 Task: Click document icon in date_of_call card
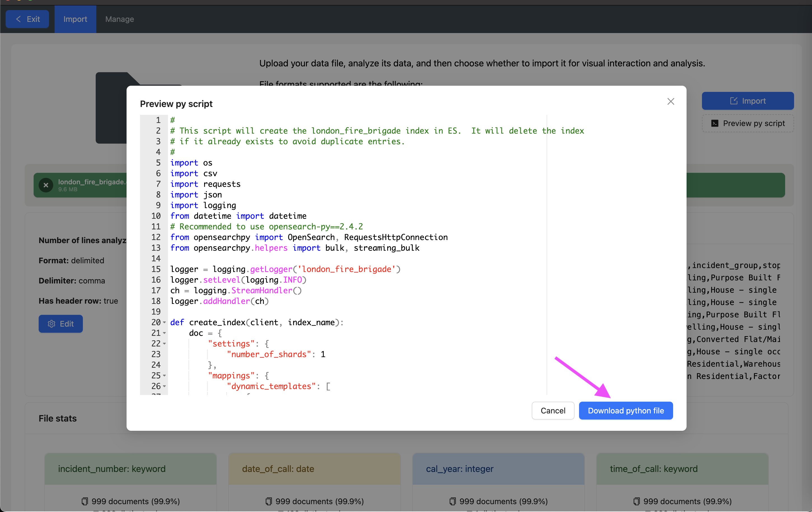point(269,501)
